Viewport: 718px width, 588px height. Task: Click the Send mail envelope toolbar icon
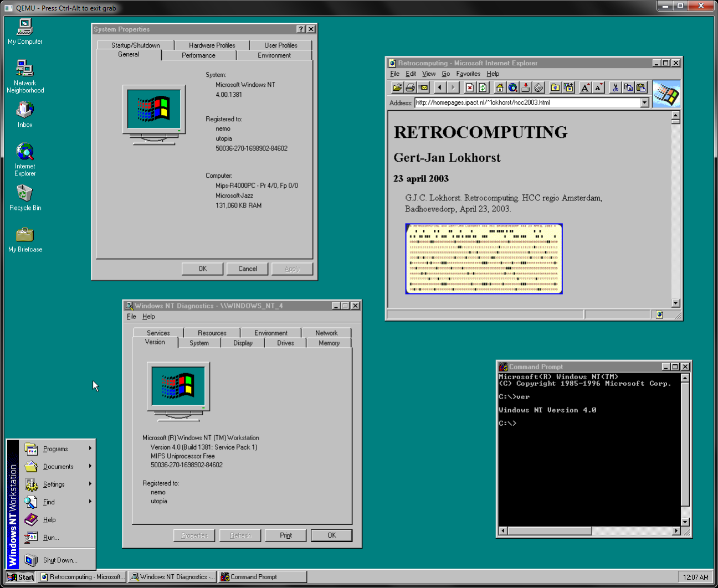[x=424, y=87]
